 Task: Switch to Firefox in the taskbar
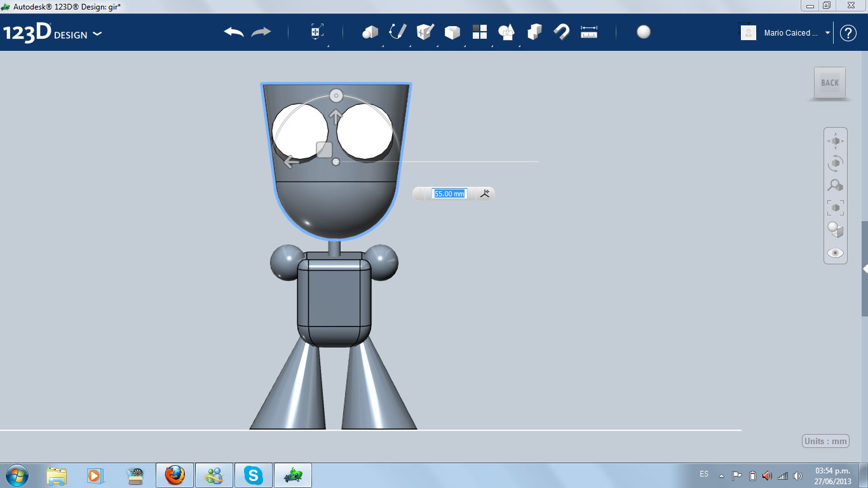[x=175, y=475]
